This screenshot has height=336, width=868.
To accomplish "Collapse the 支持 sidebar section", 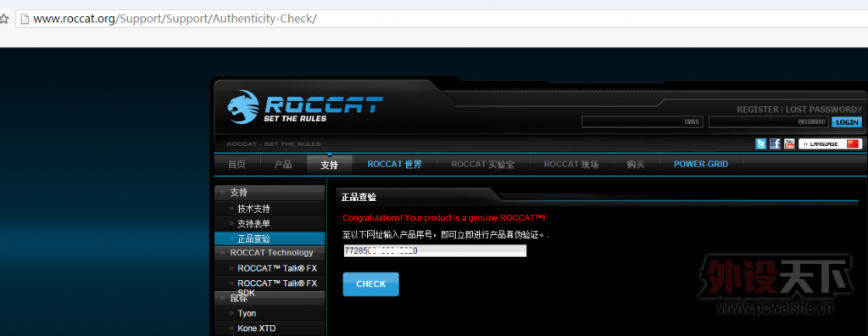I will click(270, 193).
